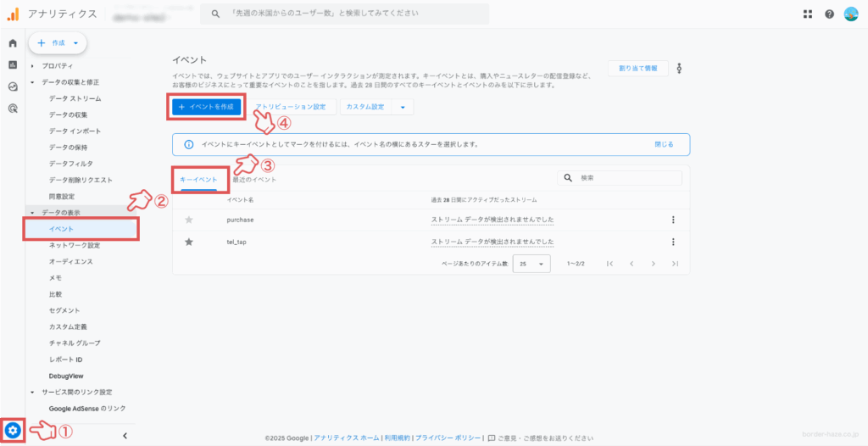The width and height of the screenshot is (868, 446).
Task: Open the アナリティクス ホーム footer link
Action: tap(347, 438)
